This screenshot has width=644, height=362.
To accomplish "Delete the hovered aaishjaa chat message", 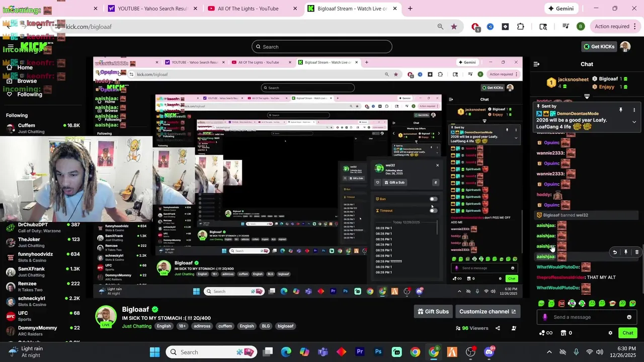I will tap(636, 252).
